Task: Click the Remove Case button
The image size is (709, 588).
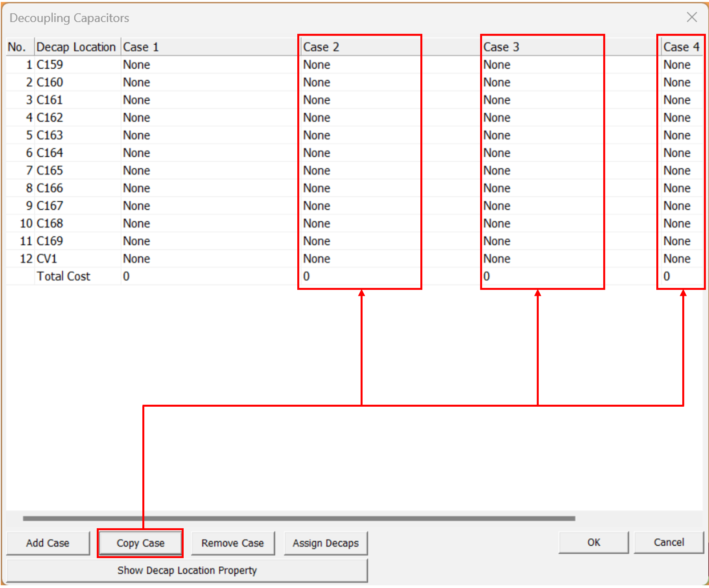Action: pyautogui.click(x=232, y=543)
